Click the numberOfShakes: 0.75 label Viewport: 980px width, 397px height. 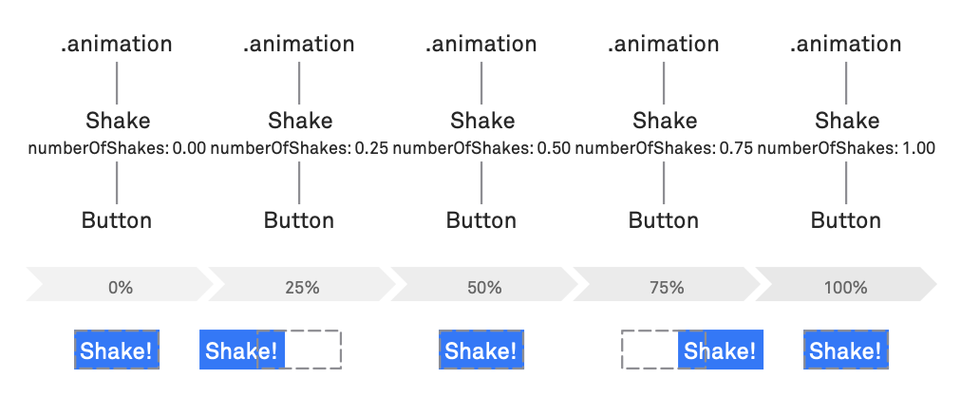coord(664,149)
